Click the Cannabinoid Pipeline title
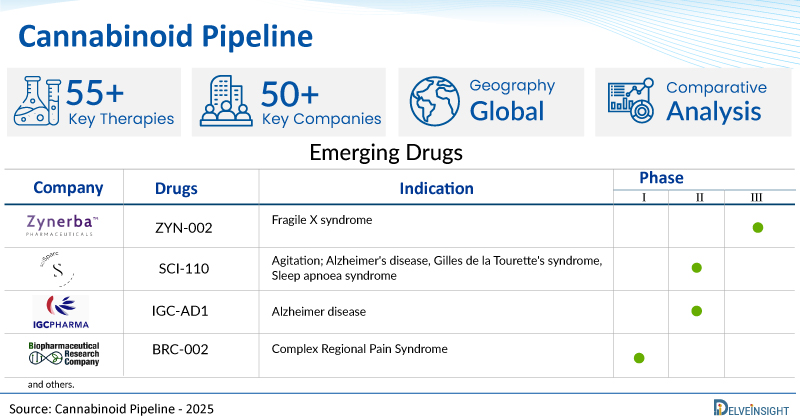The image size is (800, 420). pyautogui.click(x=166, y=37)
